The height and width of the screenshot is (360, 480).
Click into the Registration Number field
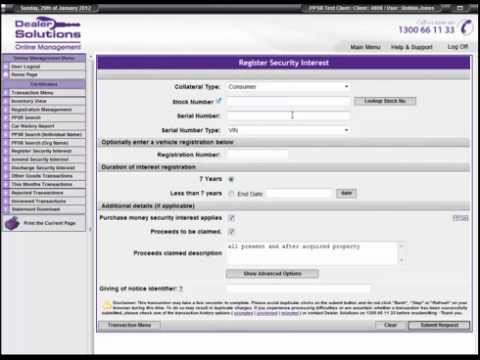257,155
